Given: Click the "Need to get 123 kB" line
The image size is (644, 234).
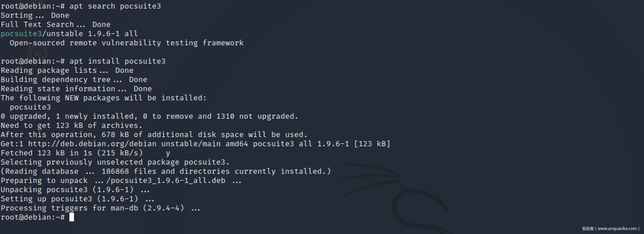Looking at the screenshot, I should click(71, 126).
